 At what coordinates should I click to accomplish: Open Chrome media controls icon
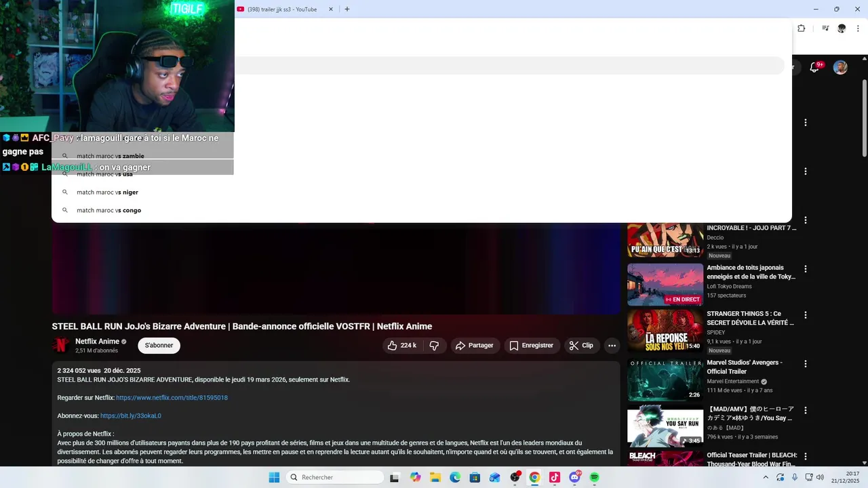tap(825, 28)
